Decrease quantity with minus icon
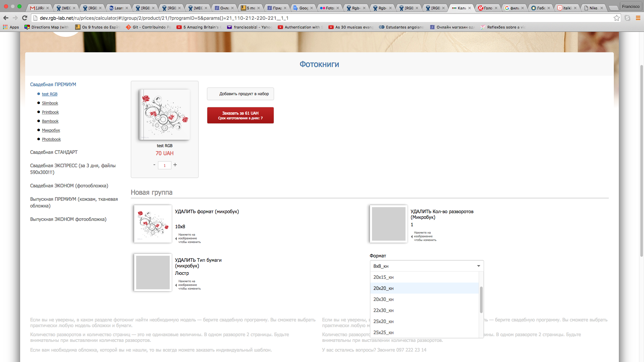This screenshot has height=362, width=644. pos(154,165)
